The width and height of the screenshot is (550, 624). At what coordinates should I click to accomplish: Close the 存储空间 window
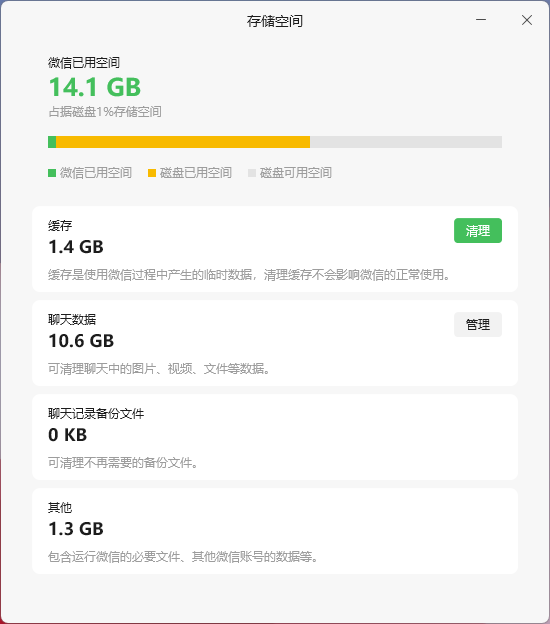click(x=527, y=20)
